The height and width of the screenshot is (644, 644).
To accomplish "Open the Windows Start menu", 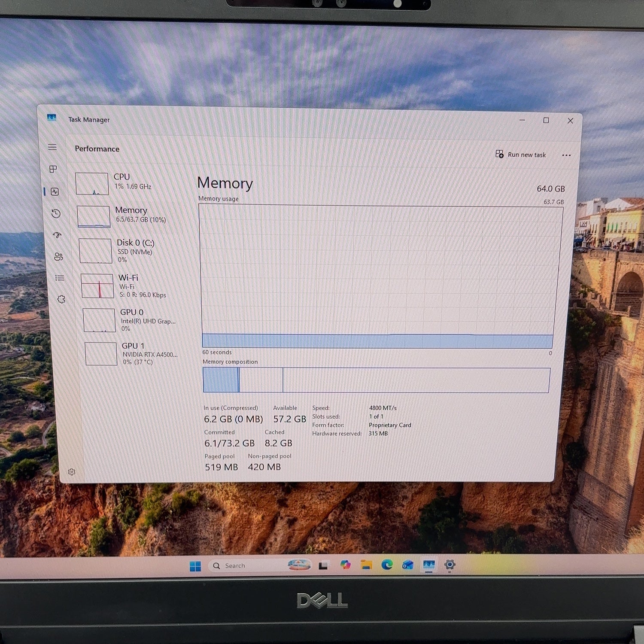I will click(195, 566).
